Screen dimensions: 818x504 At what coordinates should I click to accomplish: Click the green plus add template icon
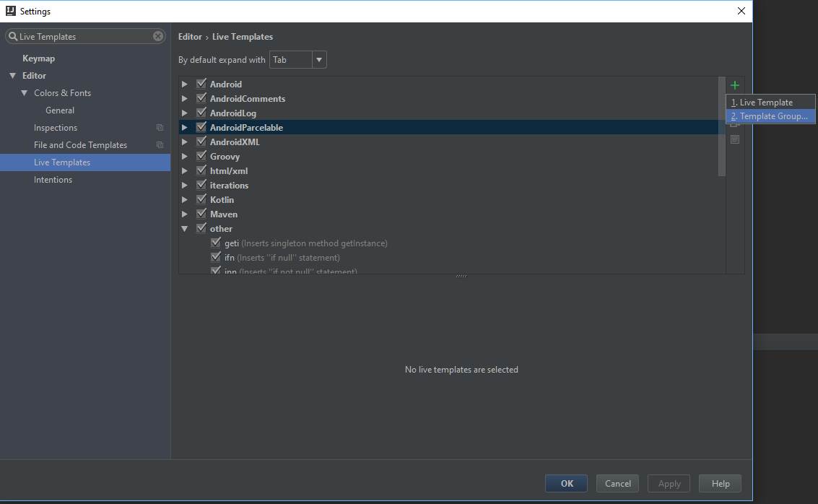[x=734, y=85]
